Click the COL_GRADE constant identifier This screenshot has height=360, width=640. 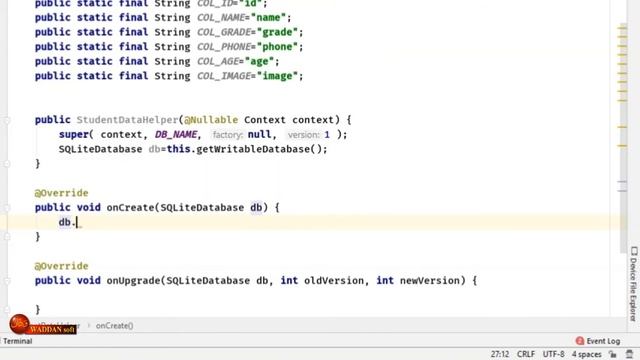(224, 32)
